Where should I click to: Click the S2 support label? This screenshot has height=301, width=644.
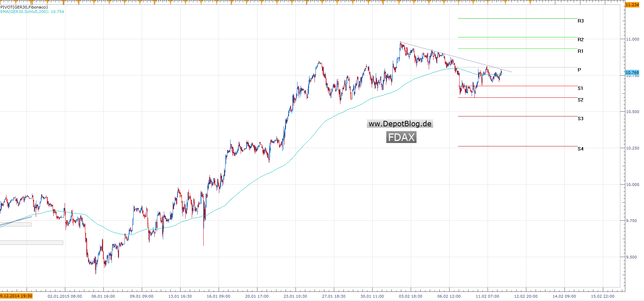click(580, 100)
